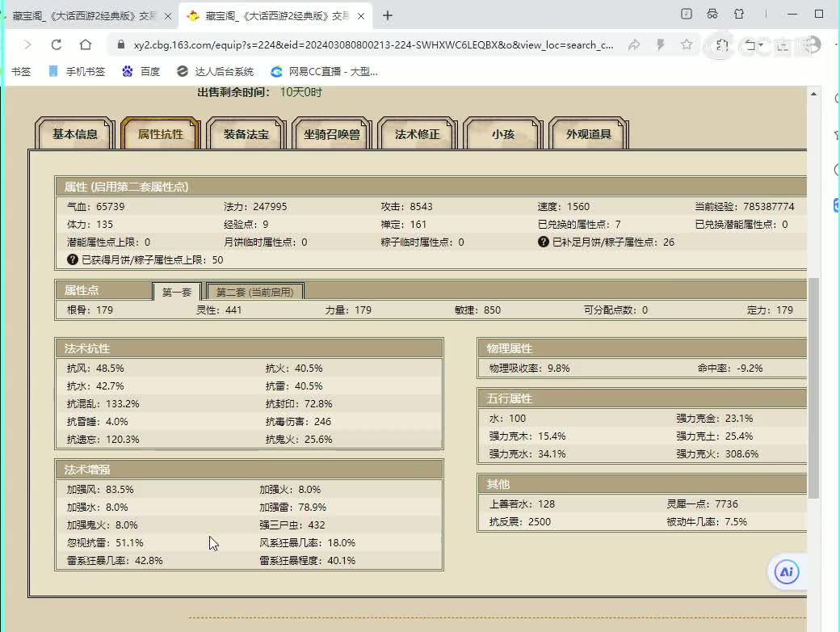
Task: Select the 第一套 attribute points tab
Action: point(177,292)
